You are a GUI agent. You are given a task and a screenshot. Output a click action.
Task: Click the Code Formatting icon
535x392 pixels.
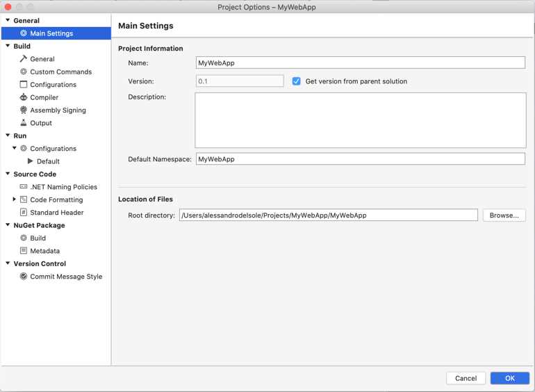click(24, 199)
